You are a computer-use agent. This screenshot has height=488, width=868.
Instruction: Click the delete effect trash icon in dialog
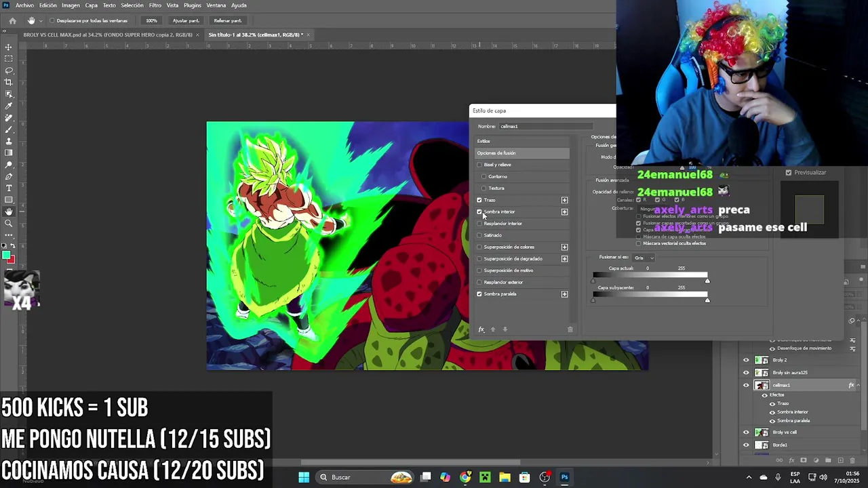(x=570, y=329)
